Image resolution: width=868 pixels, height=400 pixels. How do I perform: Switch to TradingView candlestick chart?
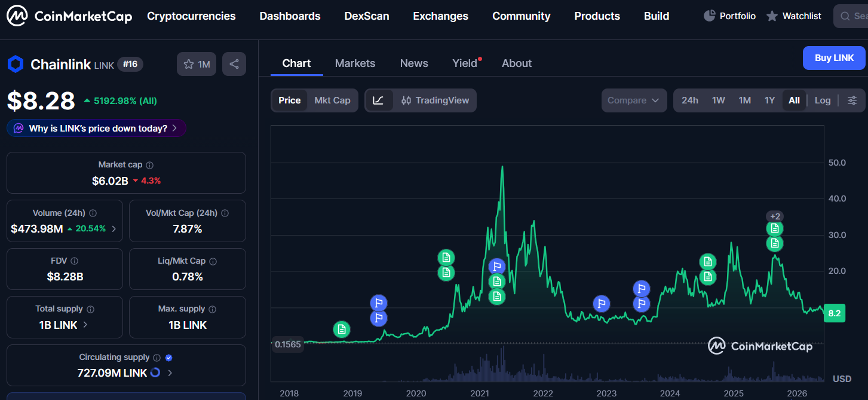click(435, 100)
